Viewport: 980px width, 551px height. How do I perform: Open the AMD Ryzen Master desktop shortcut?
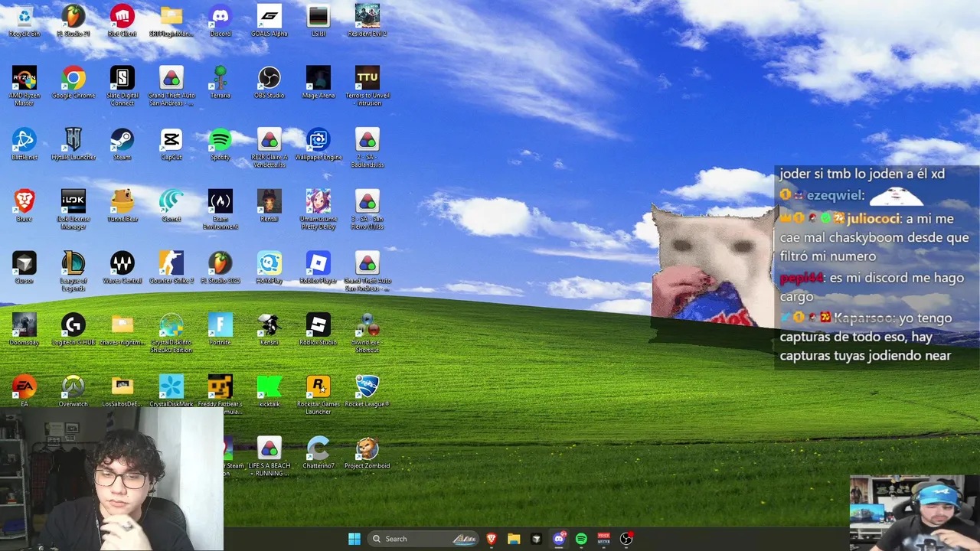click(24, 86)
